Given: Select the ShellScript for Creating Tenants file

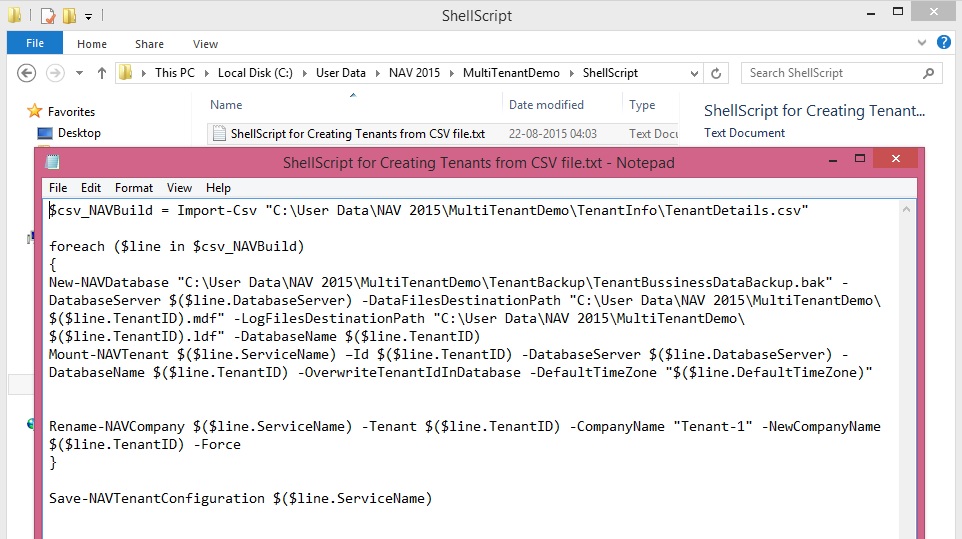Looking at the screenshot, I should coord(357,134).
